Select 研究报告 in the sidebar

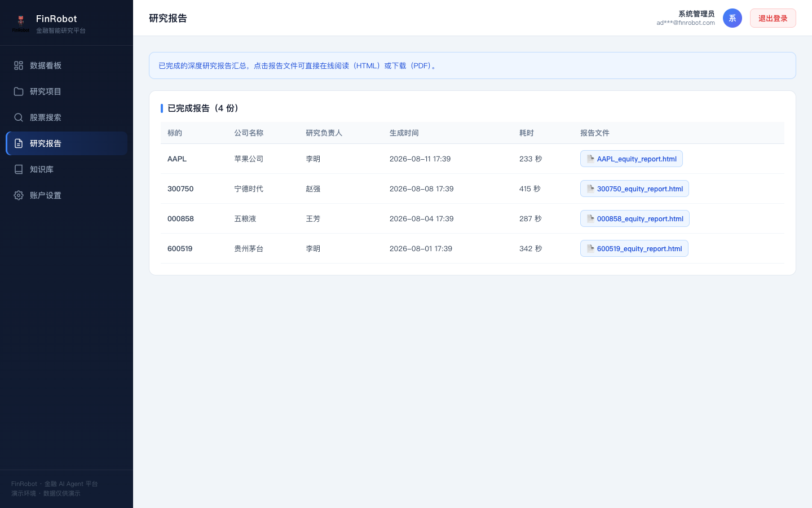click(67, 143)
